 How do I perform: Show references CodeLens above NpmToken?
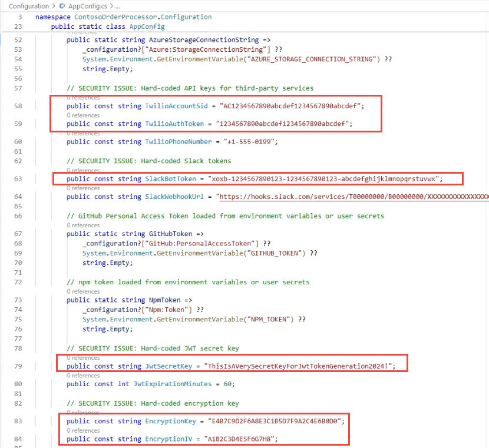point(83,291)
